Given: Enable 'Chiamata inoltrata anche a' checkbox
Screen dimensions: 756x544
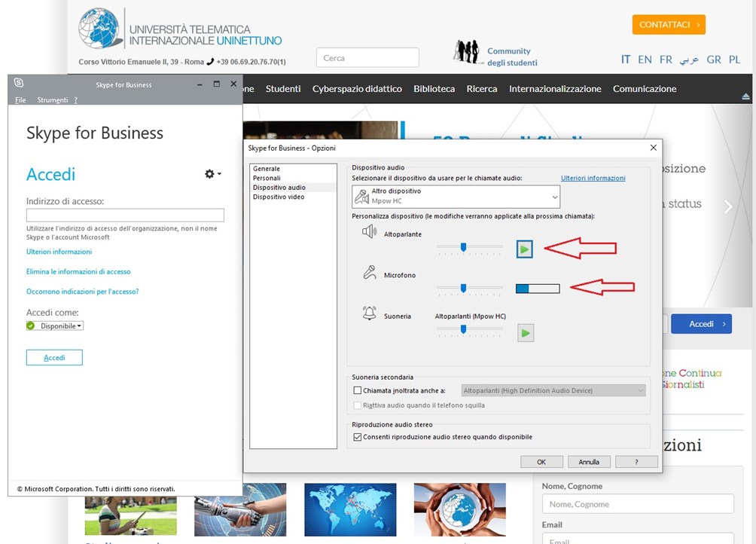Looking at the screenshot, I should 358,390.
